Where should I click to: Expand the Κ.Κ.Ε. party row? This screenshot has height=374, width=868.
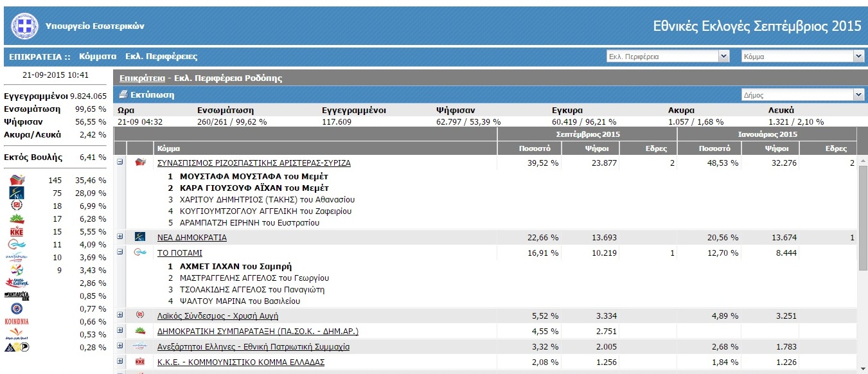coord(120,362)
